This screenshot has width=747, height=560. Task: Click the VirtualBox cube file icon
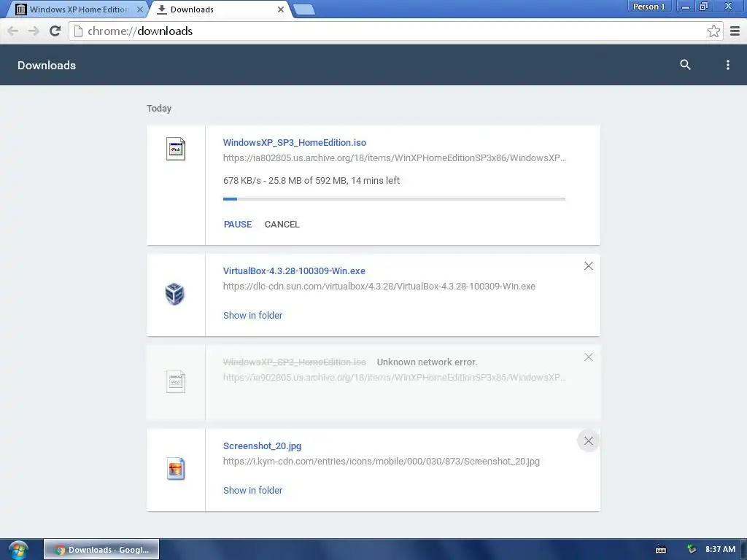click(175, 293)
